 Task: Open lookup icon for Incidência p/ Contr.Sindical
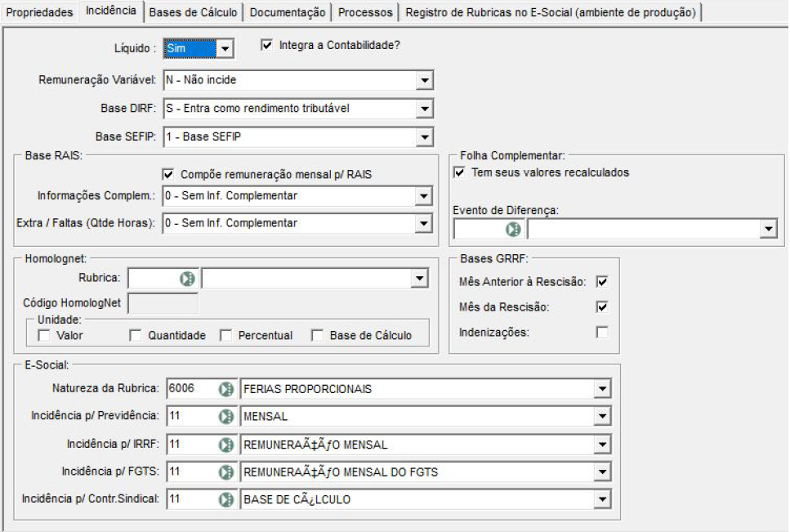[226, 499]
